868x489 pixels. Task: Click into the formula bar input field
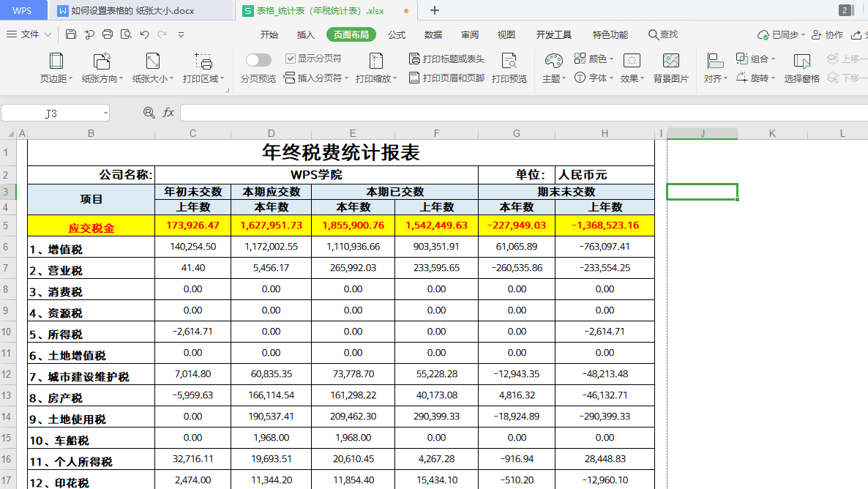pyautogui.click(x=512, y=113)
